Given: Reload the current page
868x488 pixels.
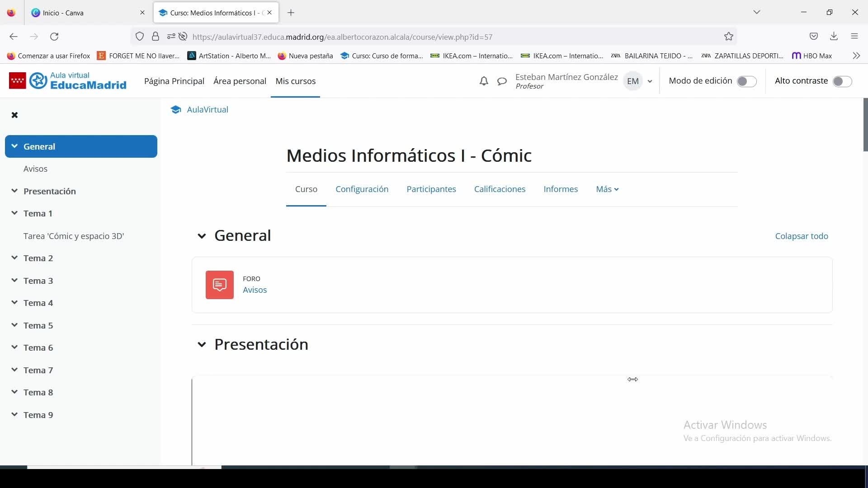Looking at the screenshot, I should [54, 37].
